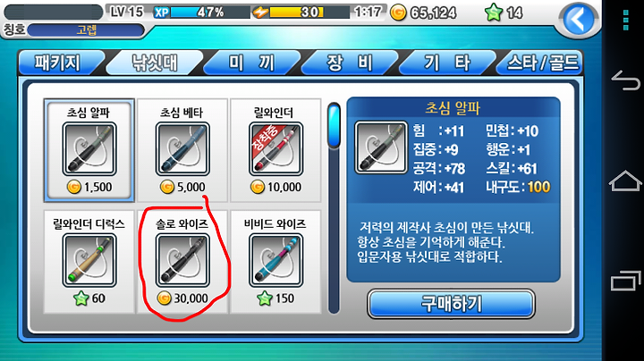
Task: Select the 초심 알파 fishing rod icon
Action: 89,149
